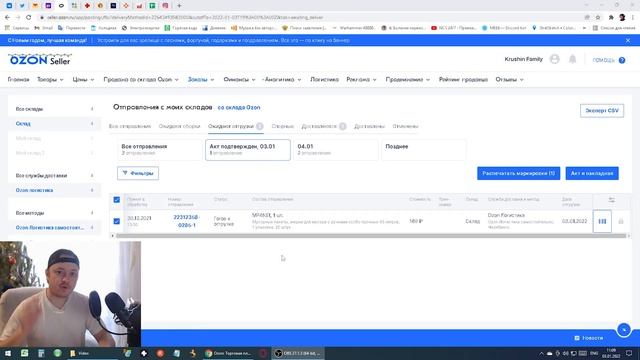Expand the Товары menu

pos(50,80)
